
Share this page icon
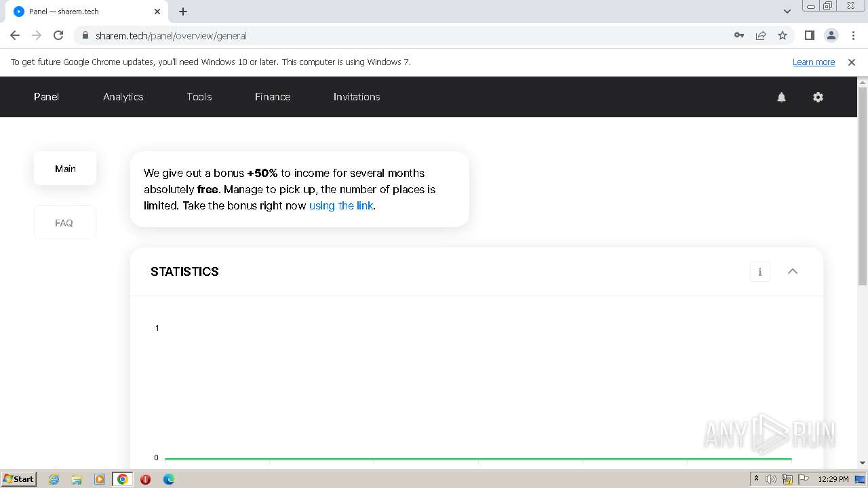[761, 35]
